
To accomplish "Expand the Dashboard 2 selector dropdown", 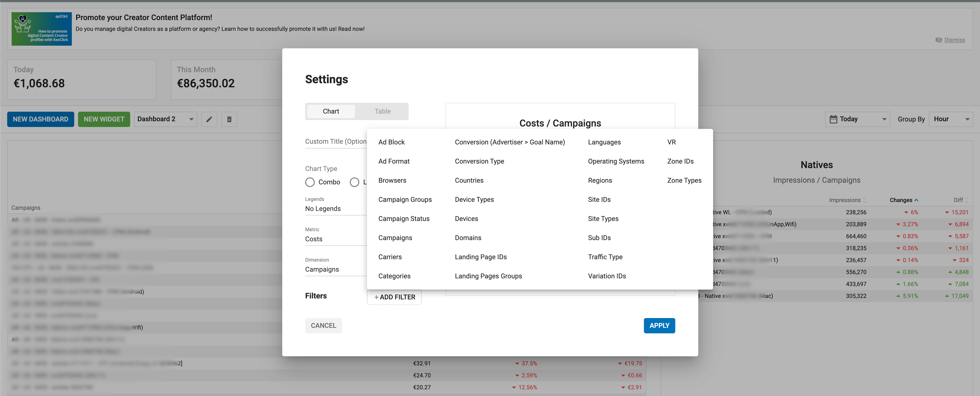I will pos(165,119).
